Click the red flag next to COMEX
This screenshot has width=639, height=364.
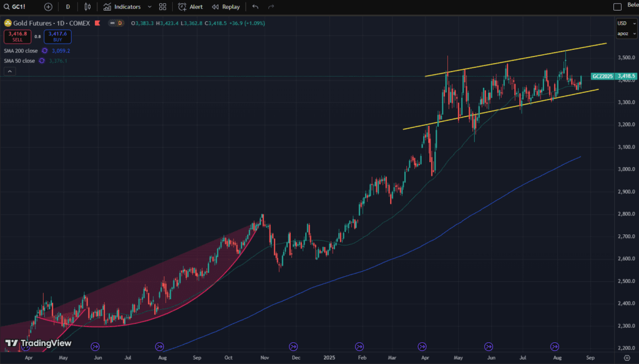pos(97,23)
